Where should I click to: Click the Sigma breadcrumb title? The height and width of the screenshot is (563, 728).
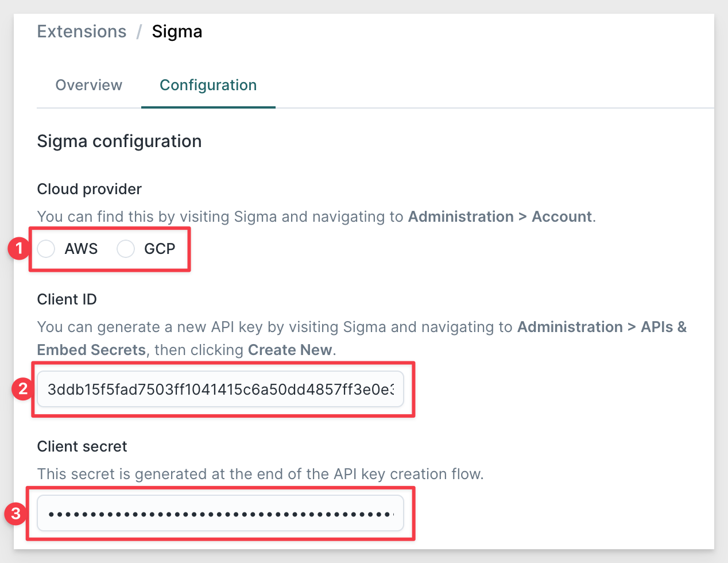tap(177, 32)
